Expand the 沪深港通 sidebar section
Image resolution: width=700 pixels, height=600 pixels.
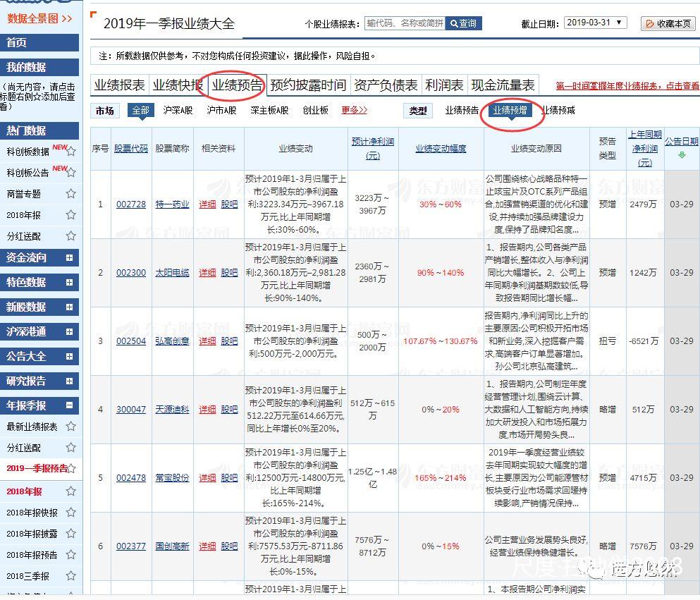coord(69,331)
